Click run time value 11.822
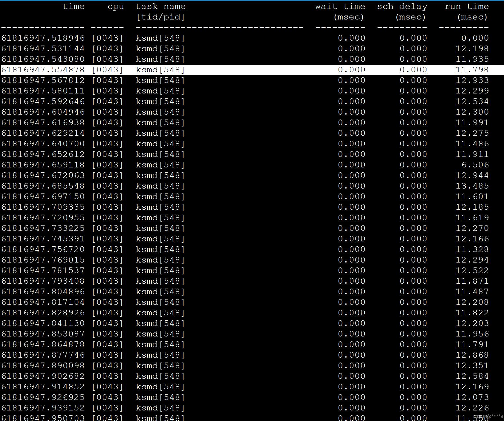Viewport: 504px width, 421px height. pyautogui.click(x=472, y=313)
